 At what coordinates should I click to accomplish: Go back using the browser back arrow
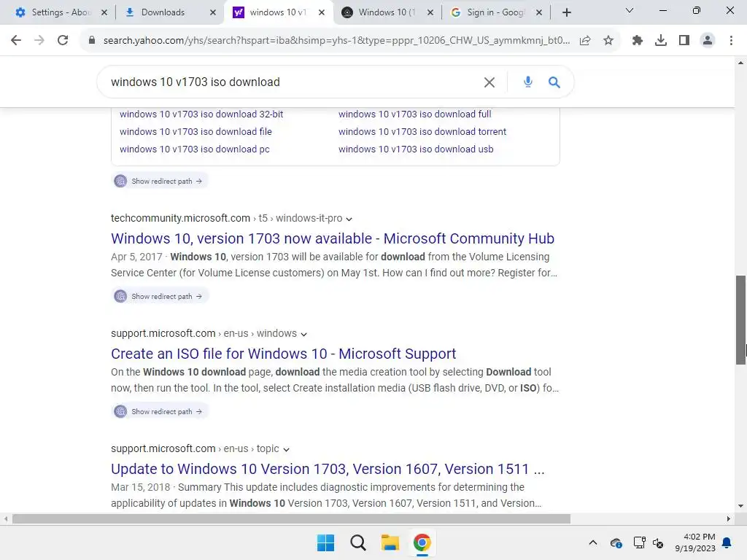[16, 41]
